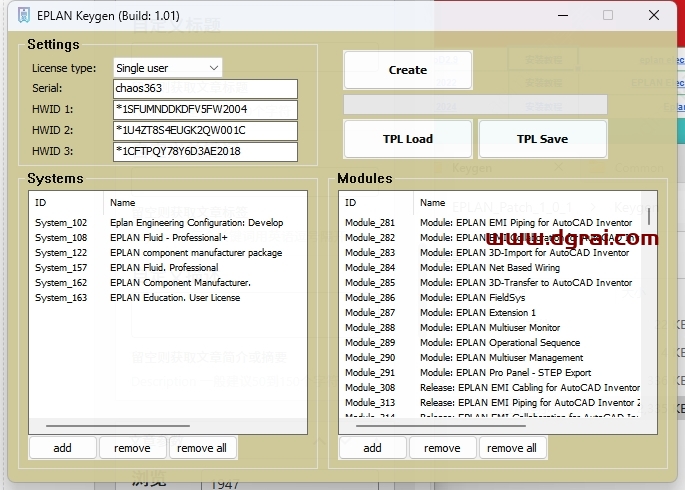
Task: Select System_163 EPLAN Education User License row
Action: point(168,298)
